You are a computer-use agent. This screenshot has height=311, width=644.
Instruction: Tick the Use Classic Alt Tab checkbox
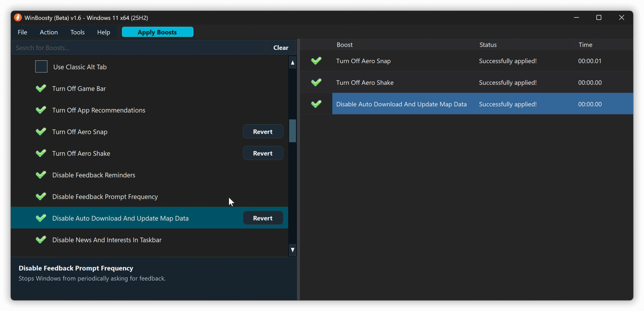41,66
